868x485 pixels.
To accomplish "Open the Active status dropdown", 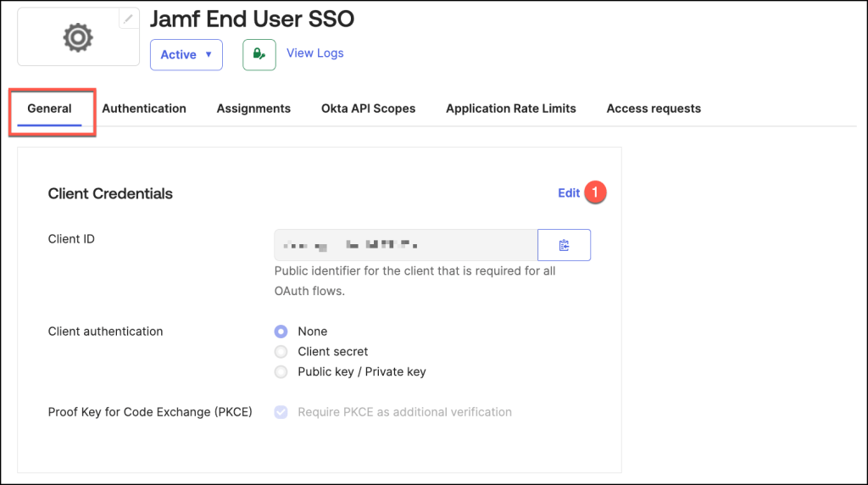I will coord(186,54).
